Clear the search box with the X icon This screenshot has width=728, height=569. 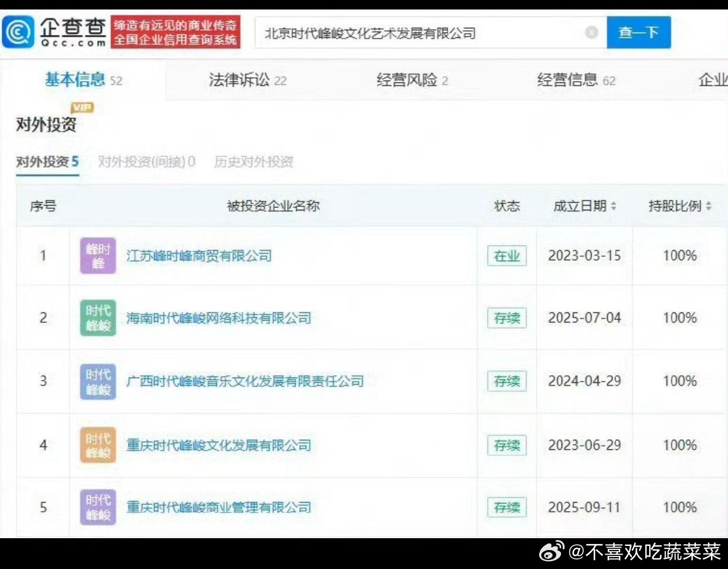click(x=591, y=33)
